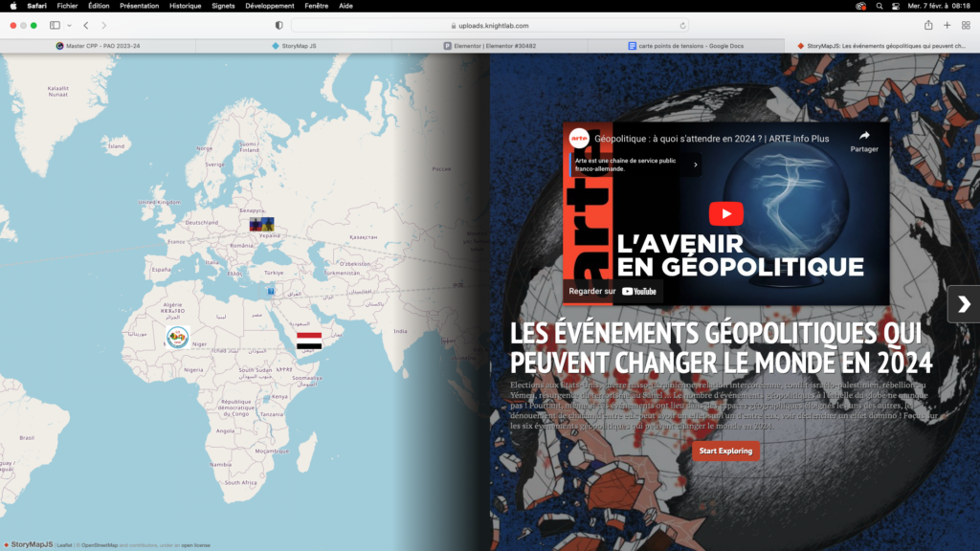The image size is (980, 551).
Task: Show the tab overview grid
Action: click(x=967, y=26)
